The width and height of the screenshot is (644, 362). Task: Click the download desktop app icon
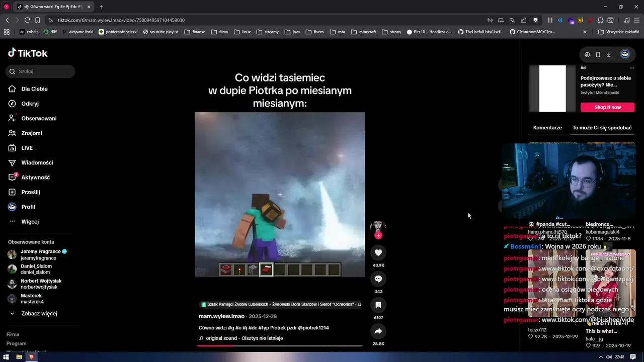click(x=608, y=54)
